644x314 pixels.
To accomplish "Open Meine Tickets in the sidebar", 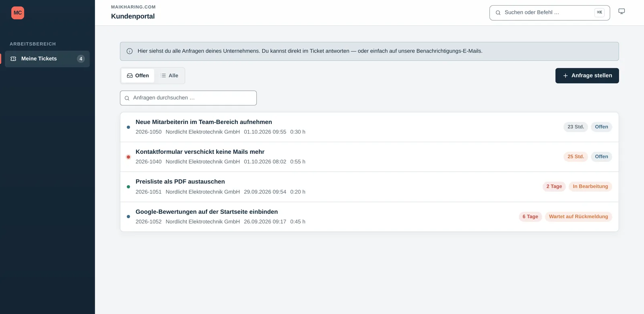I will coord(47,59).
